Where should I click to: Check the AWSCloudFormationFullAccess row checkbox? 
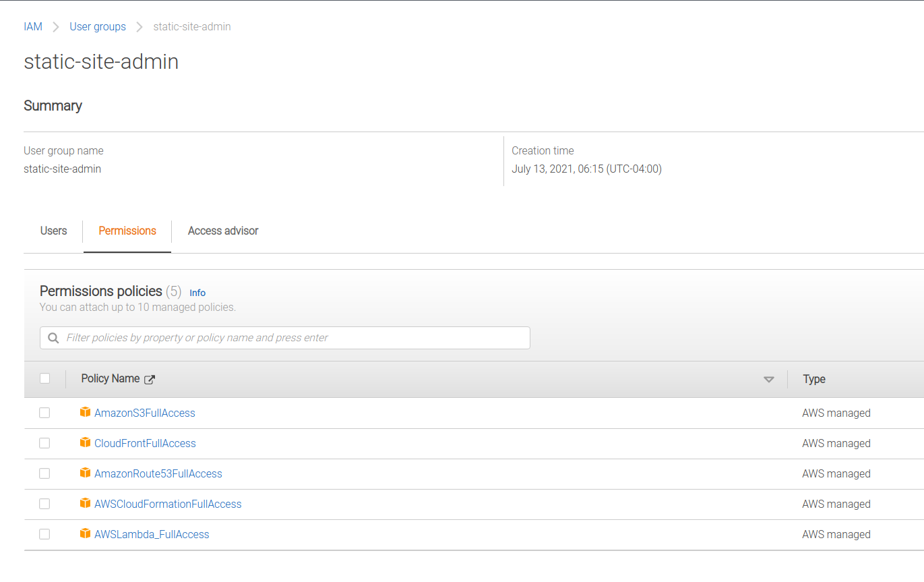pyautogui.click(x=44, y=504)
